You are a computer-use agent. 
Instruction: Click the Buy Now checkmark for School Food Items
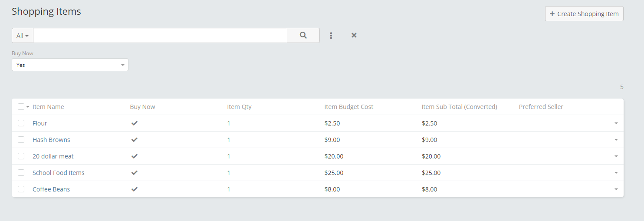[135, 173]
